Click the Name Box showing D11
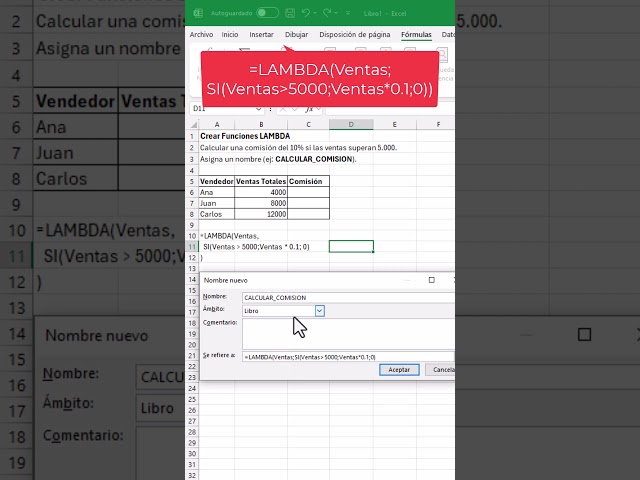The image size is (640, 480). 222,109
